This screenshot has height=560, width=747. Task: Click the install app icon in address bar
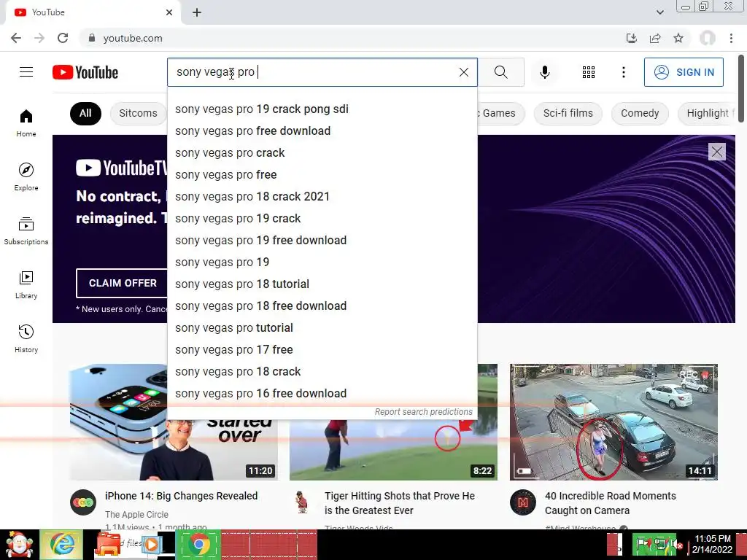[631, 38]
